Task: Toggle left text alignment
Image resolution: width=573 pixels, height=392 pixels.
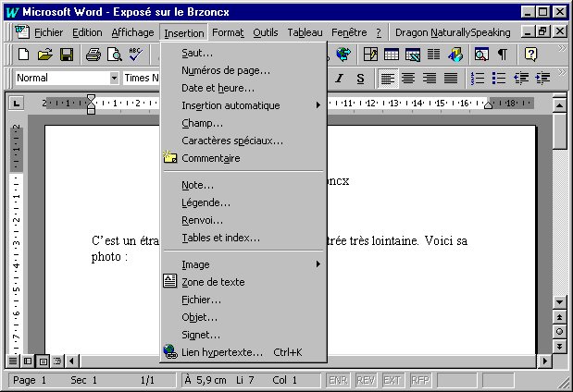Action: pyautogui.click(x=387, y=78)
